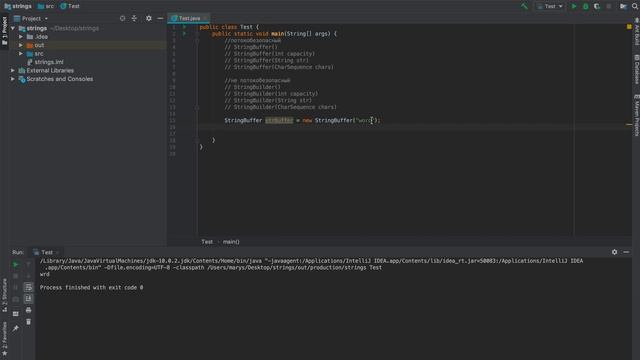Click the grey Stop icon in top toolbar
The height and width of the screenshot is (360, 640).
click(x=609, y=6)
